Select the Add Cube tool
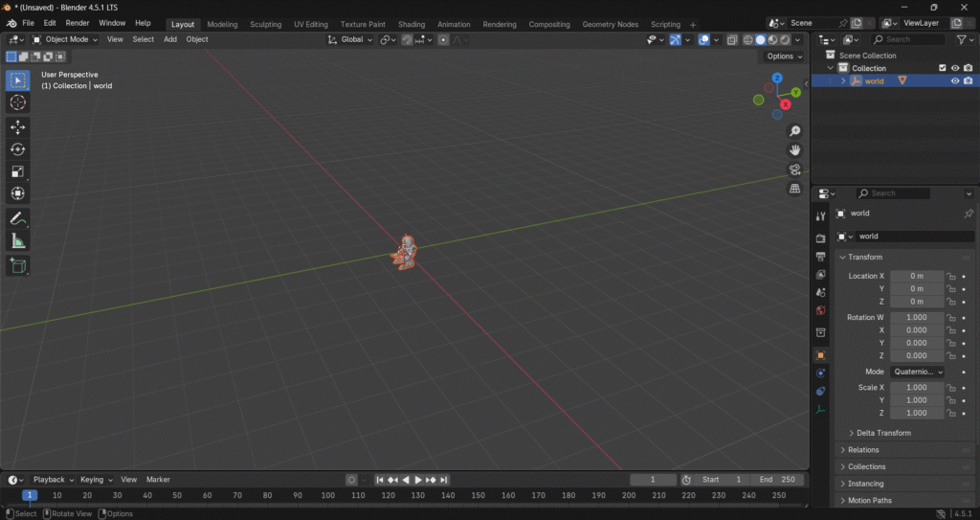 point(17,265)
